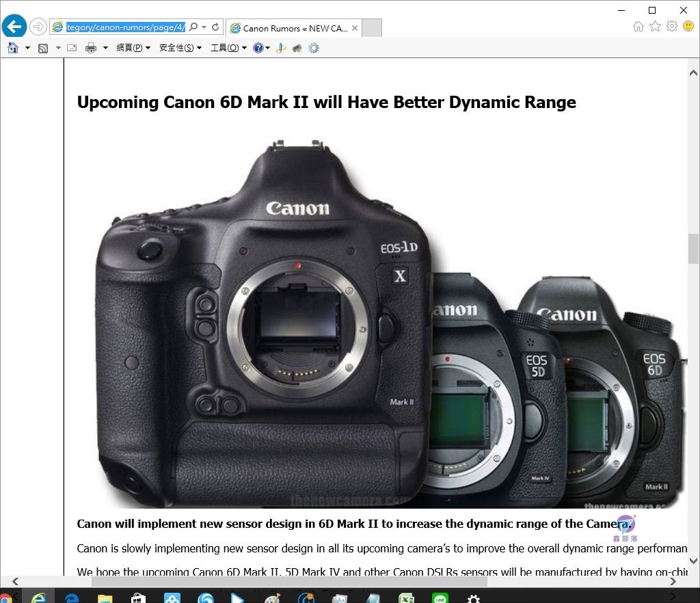Click the blue Help question mark icon
The height and width of the screenshot is (603, 700).
(x=258, y=48)
